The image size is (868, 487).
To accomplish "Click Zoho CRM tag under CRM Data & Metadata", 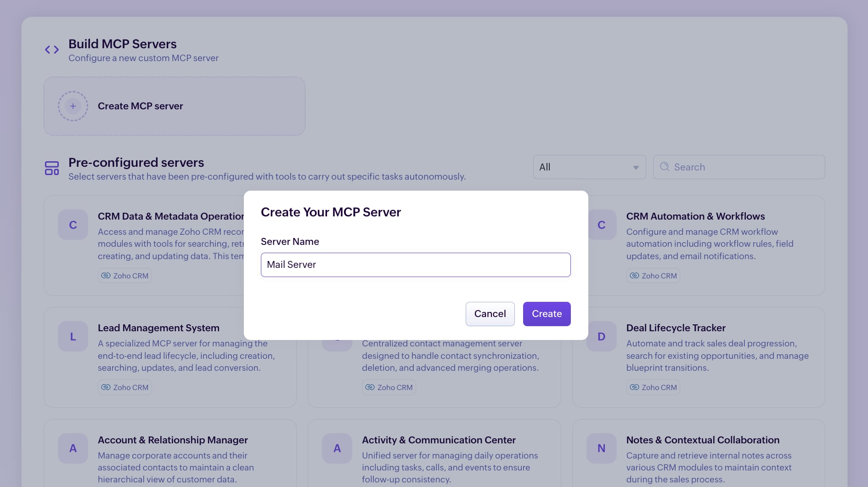I will (x=125, y=276).
